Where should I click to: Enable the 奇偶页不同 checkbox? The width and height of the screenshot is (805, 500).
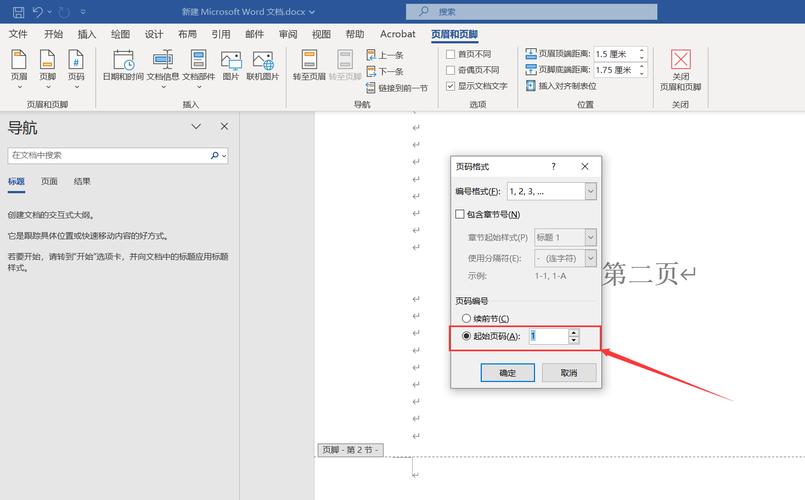(x=451, y=70)
